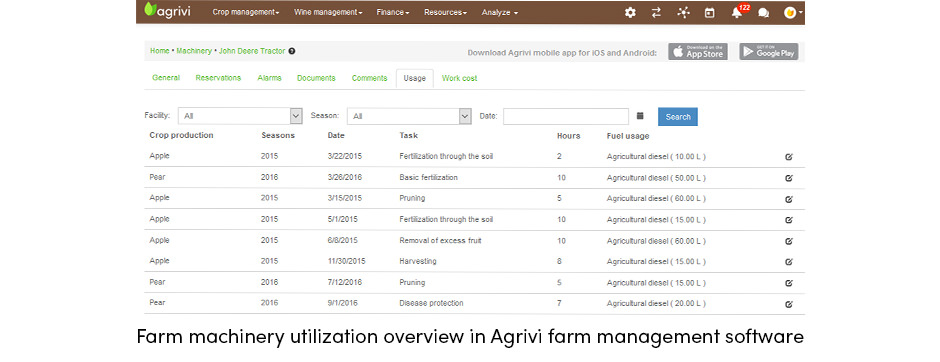This screenshot has height=362, width=940.
Task: Edit the Apple 3/15/2015 Pruning row
Action: [789, 199]
